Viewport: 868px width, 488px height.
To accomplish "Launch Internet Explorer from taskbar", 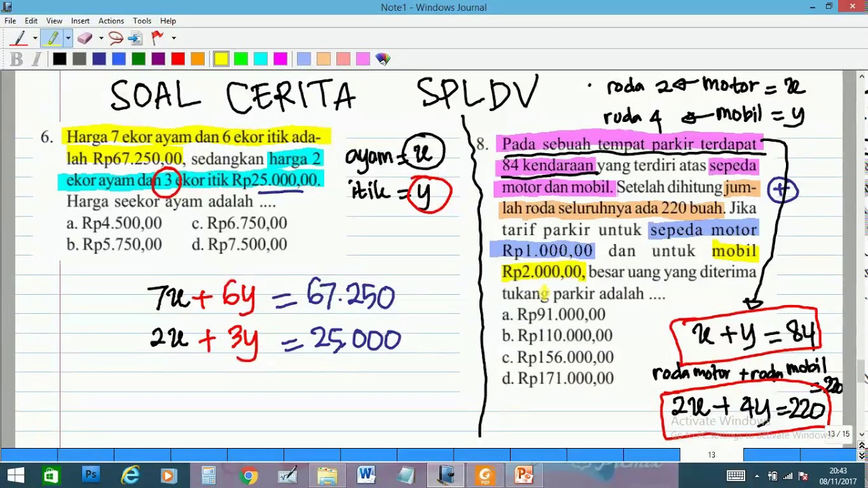I will 130,475.
